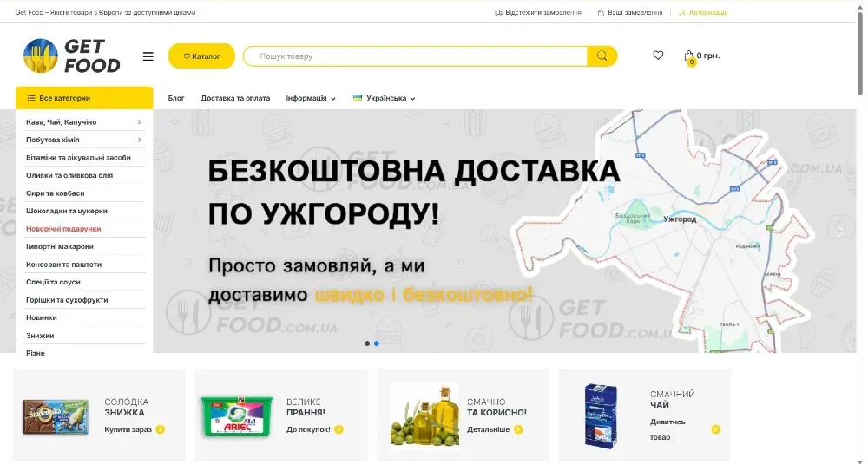Click the yellow arrow next to Детальніше
The width and height of the screenshot is (868, 464).
[518, 429]
